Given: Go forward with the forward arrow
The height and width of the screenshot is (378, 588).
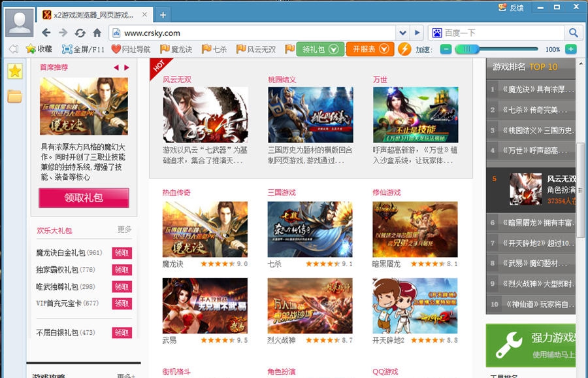Looking at the screenshot, I should pyautogui.click(x=63, y=33).
